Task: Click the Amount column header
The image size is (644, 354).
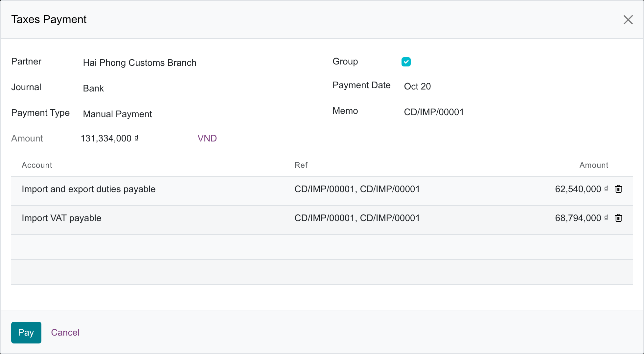Action: [594, 165]
